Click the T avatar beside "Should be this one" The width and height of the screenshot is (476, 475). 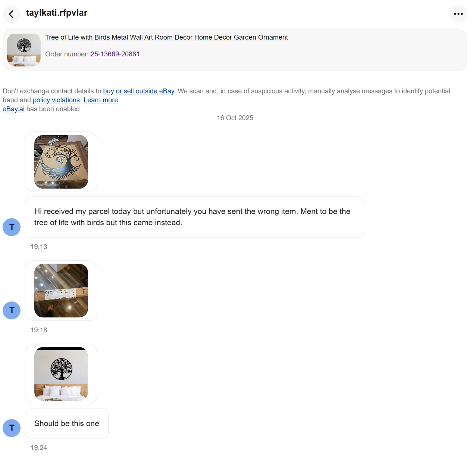[x=12, y=428]
